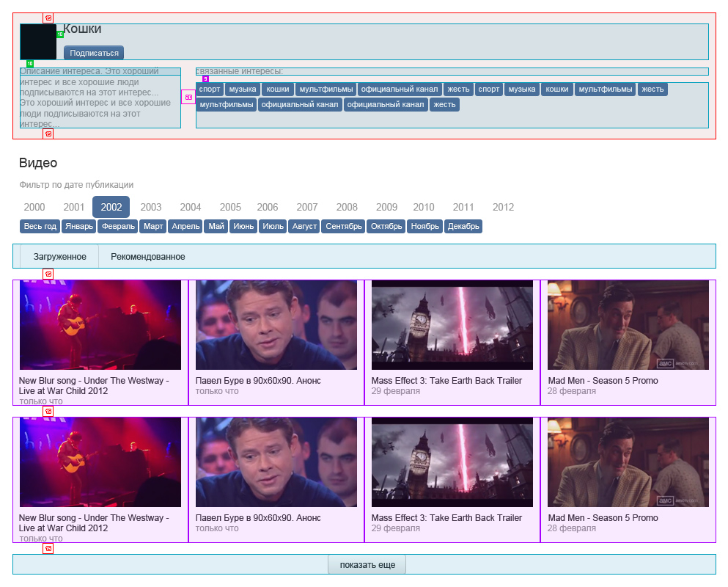Image resolution: width=728 pixels, height=587 pixels.
Task: Choose Ноябрь in month filter
Action: click(x=424, y=226)
